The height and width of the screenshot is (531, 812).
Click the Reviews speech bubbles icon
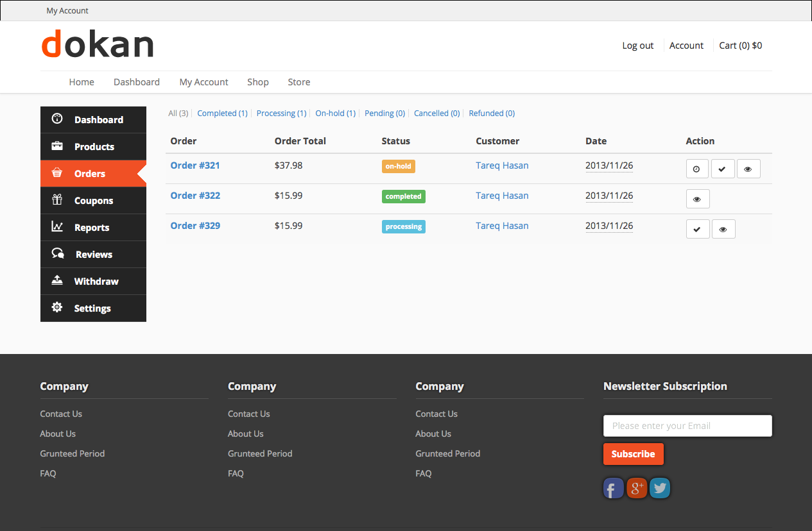[58, 254]
